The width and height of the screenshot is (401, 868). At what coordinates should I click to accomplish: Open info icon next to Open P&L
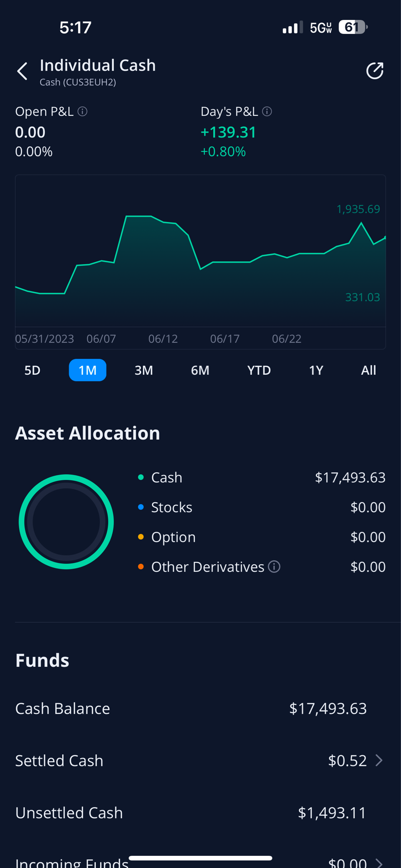coord(82,111)
